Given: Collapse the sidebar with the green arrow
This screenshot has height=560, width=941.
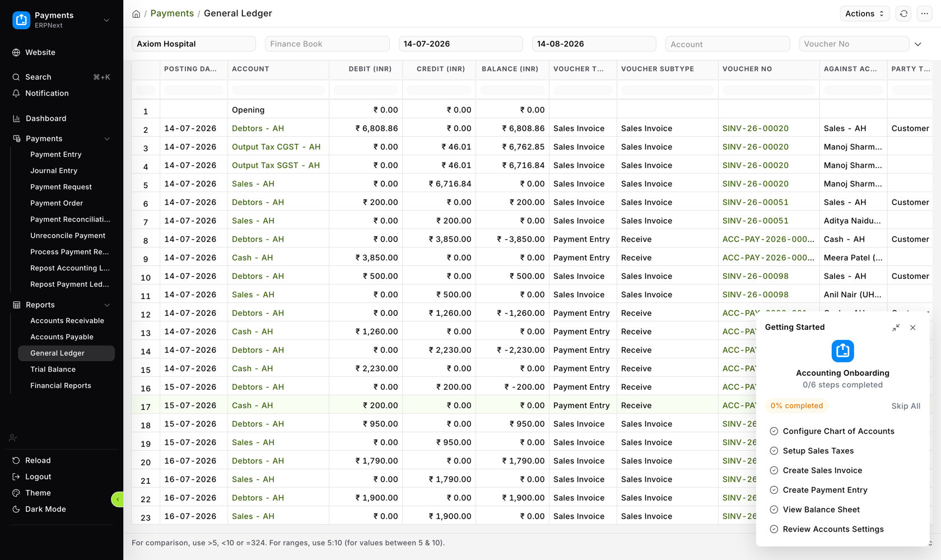Looking at the screenshot, I should pos(118,499).
